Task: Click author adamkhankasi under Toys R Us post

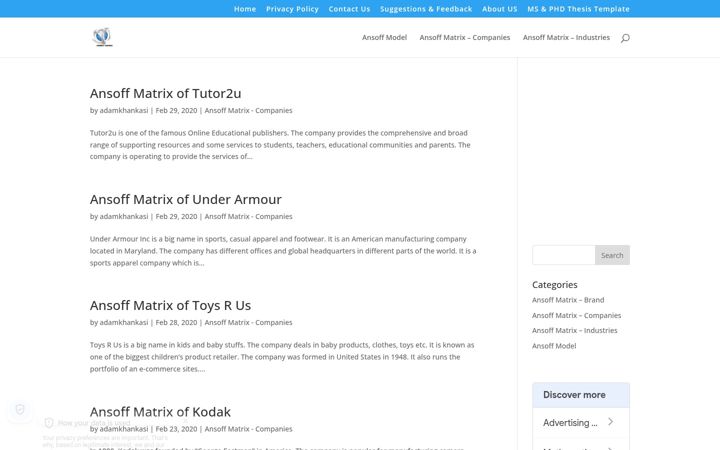Action: coord(124,322)
